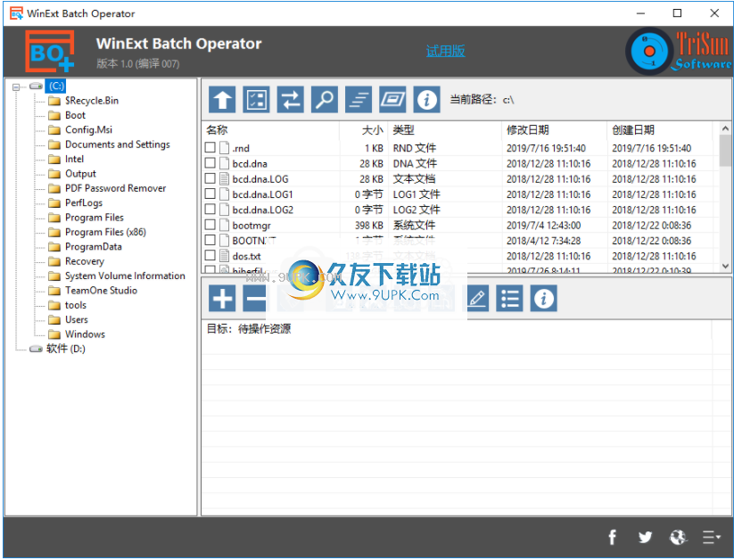Click the pencil edit icon

(x=478, y=298)
